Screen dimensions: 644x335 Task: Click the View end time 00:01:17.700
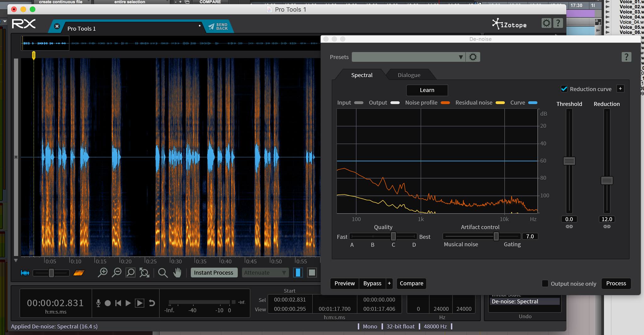click(335, 309)
